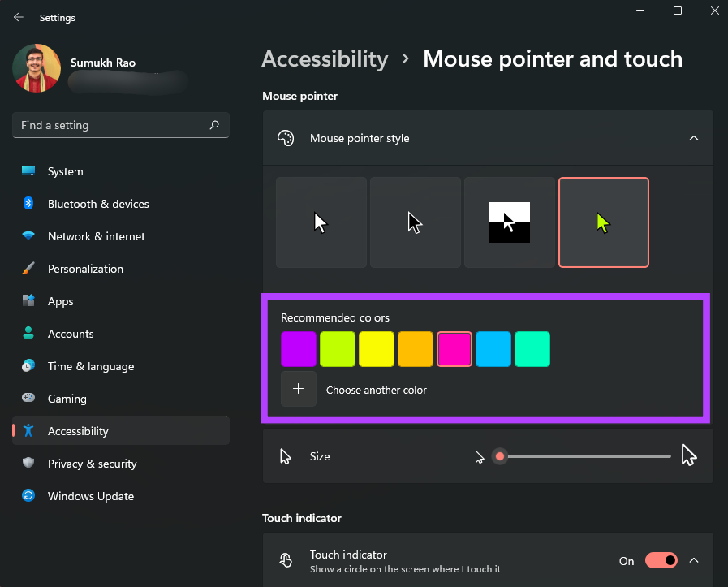The height and width of the screenshot is (587, 728).
Task: Click the Find a setting search field
Action: [x=106, y=125]
